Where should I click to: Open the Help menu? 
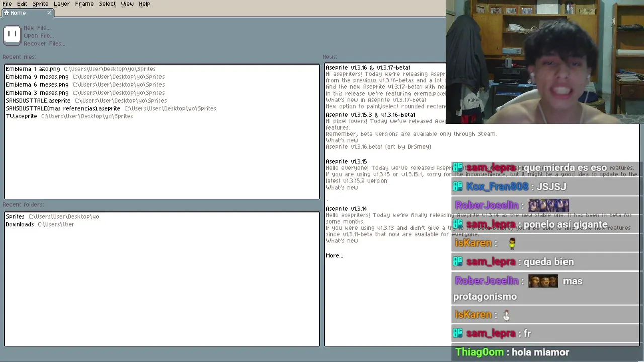(144, 4)
